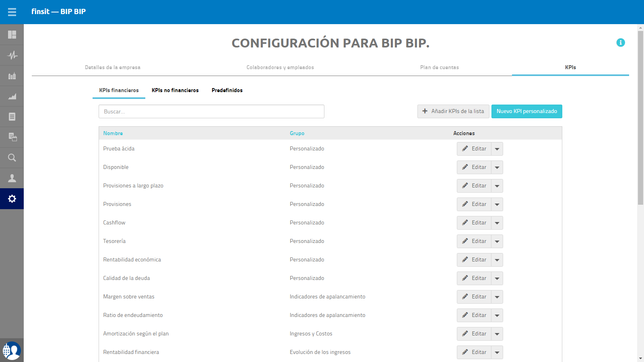
Task: Sort table by Nombre column
Action: click(113, 133)
